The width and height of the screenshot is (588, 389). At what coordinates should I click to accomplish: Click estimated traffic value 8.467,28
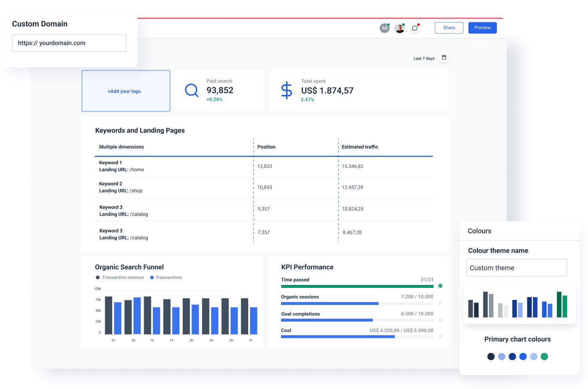(x=352, y=232)
